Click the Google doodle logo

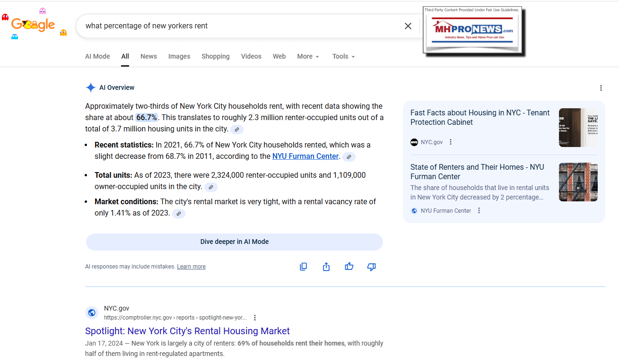[x=33, y=25]
